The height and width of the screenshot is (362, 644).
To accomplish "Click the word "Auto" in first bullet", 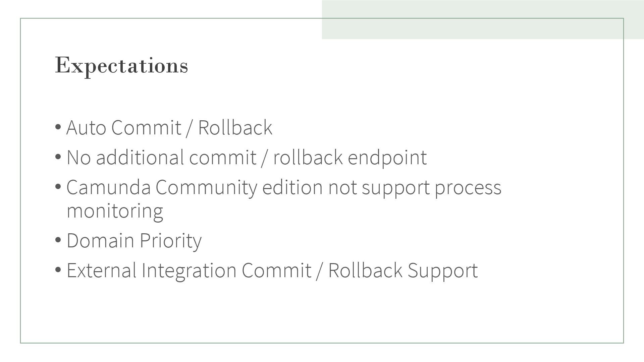I will (86, 128).
